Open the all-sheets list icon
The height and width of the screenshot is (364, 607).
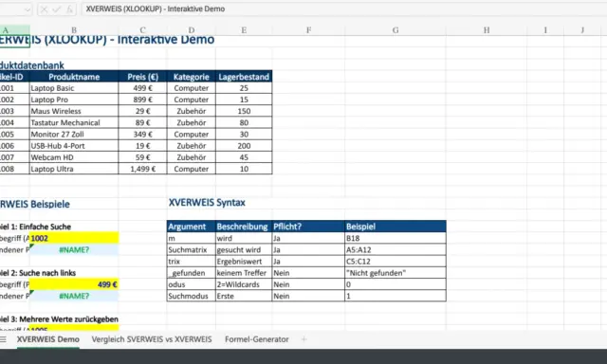click(3, 339)
